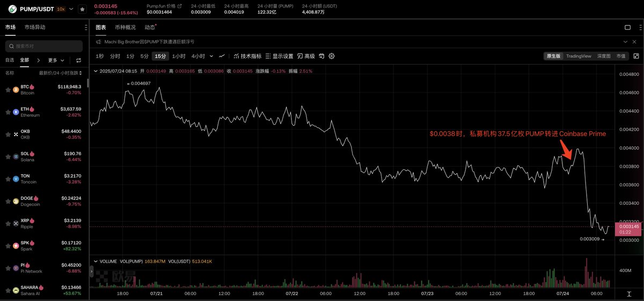Set the chart interval to 1小时

[179, 56]
